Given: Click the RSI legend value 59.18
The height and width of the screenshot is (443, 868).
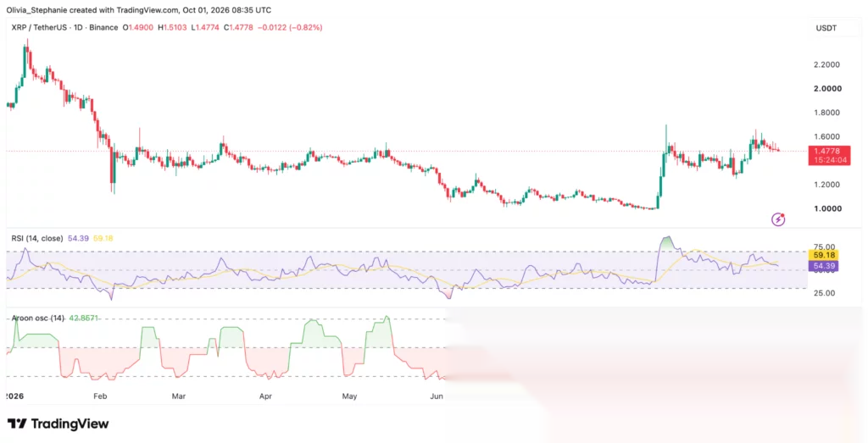Looking at the screenshot, I should (x=103, y=238).
